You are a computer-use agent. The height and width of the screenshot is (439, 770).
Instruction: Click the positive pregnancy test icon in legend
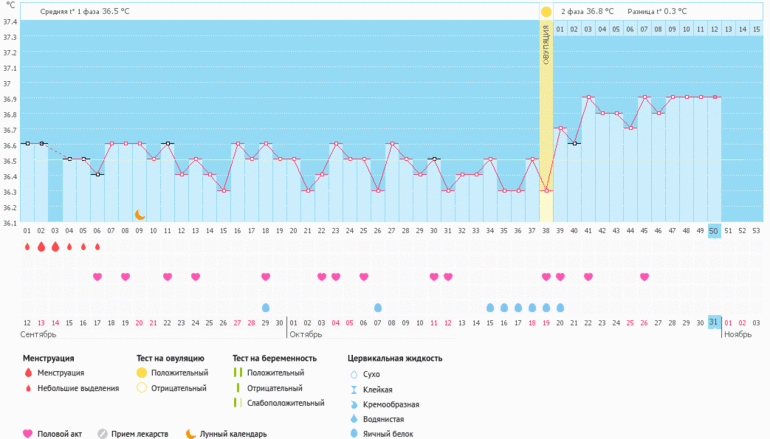coord(238,372)
